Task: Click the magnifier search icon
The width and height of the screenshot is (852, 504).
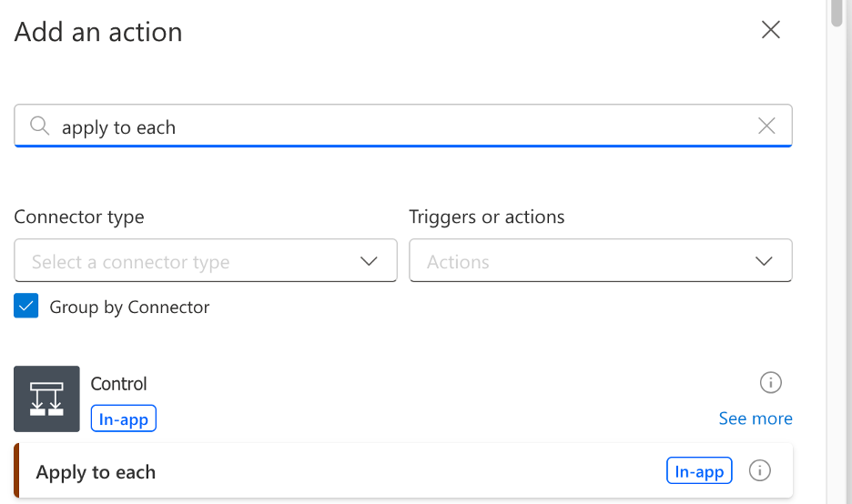Action: click(x=39, y=126)
